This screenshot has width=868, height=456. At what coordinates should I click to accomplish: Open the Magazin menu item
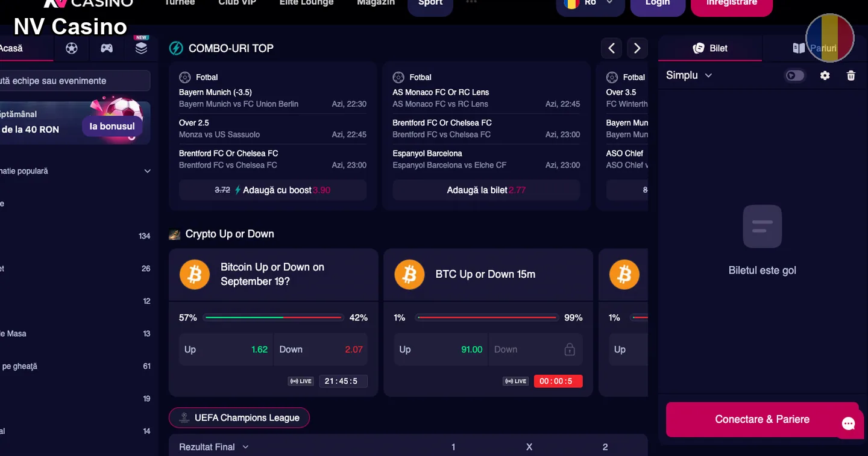(376, 3)
